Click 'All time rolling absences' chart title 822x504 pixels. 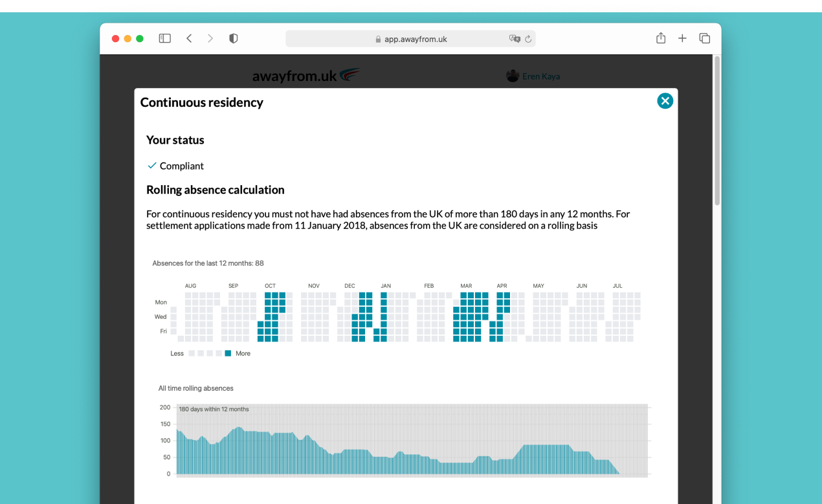coord(196,388)
